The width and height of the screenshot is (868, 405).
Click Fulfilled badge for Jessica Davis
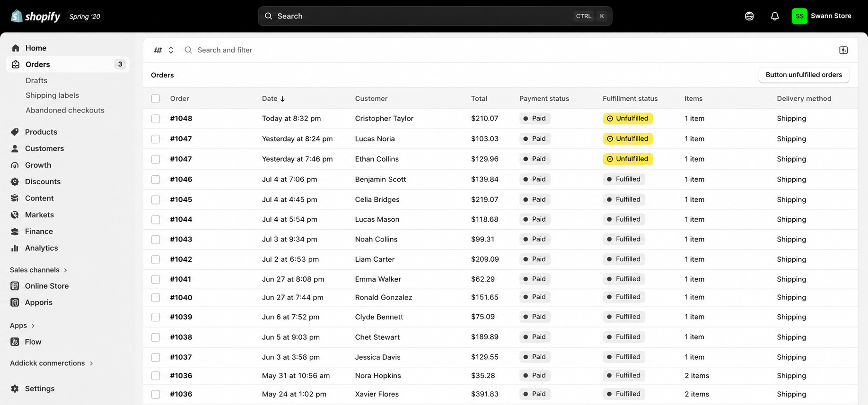click(x=624, y=357)
